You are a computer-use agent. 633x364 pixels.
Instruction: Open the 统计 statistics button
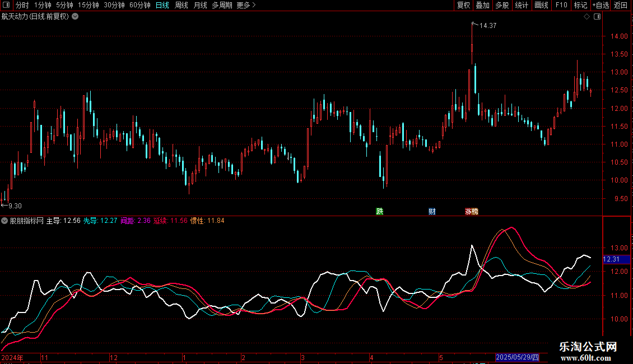pos(522,5)
